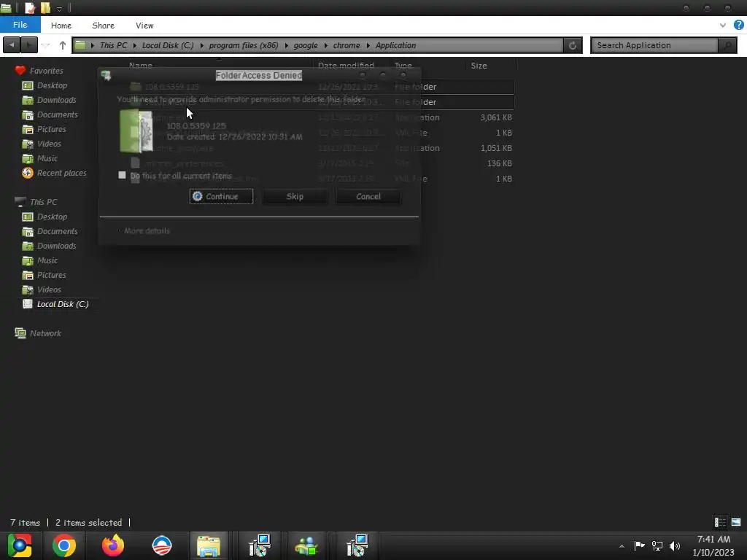Open Pictures under Favorites

pos(44,129)
